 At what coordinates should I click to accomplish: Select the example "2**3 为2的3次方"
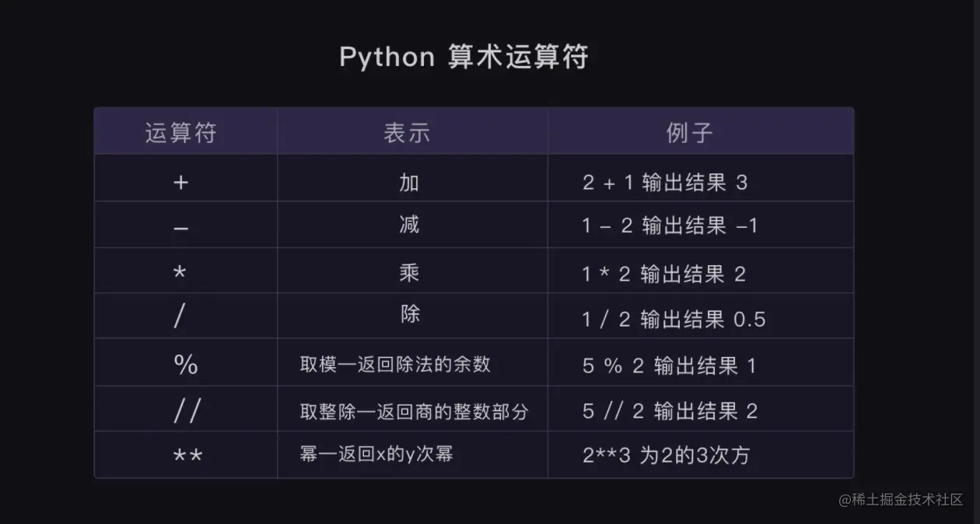click(x=666, y=456)
